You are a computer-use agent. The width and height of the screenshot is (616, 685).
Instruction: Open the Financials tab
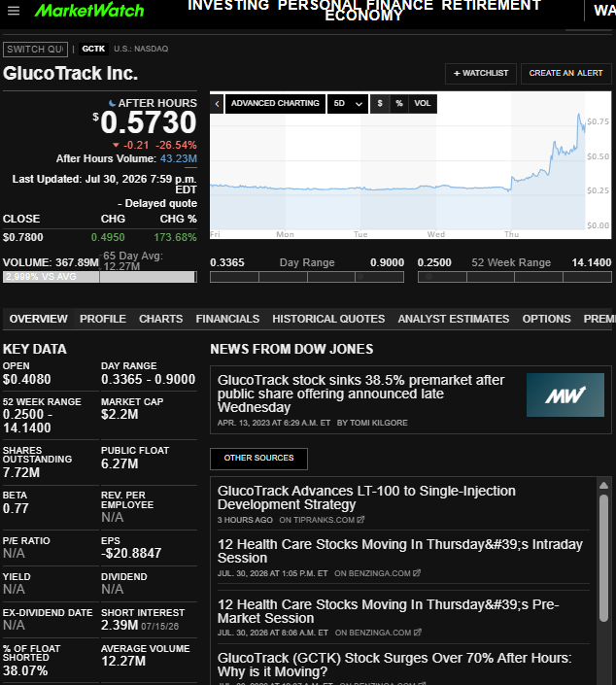[227, 319]
